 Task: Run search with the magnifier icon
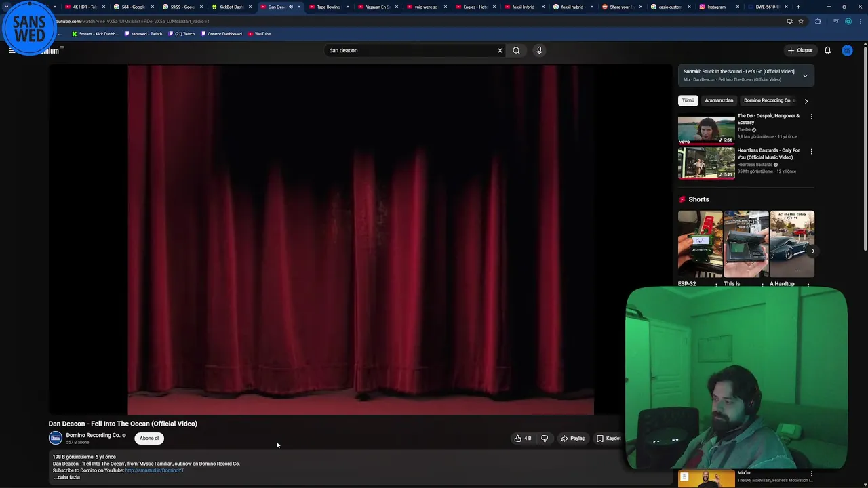tap(516, 50)
